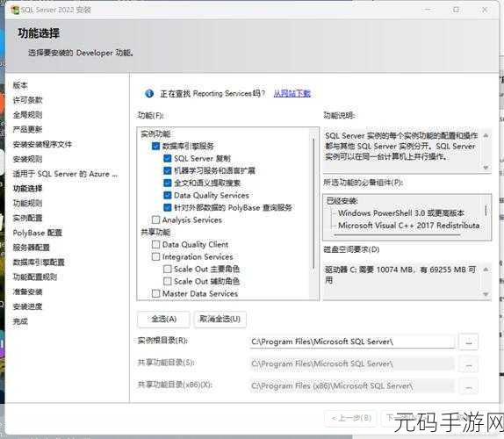Toggle the PolyBase 查询服务 checkbox

pyautogui.click(x=167, y=207)
